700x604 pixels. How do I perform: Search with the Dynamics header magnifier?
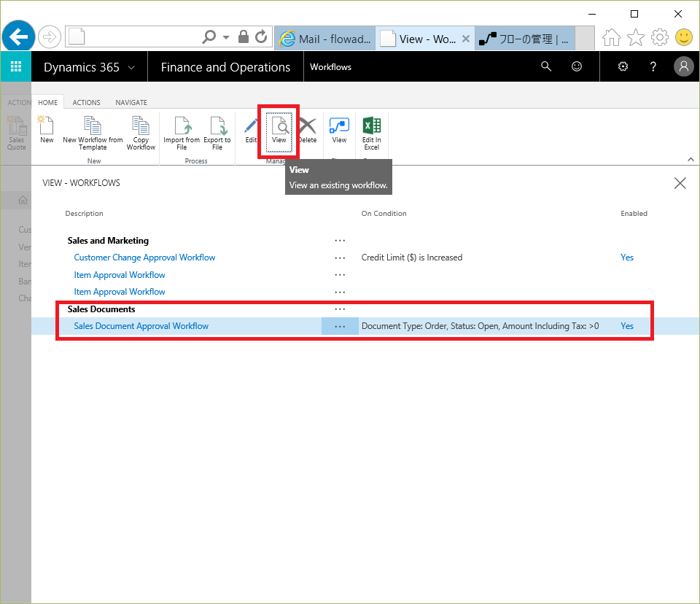(x=546, y=66)
